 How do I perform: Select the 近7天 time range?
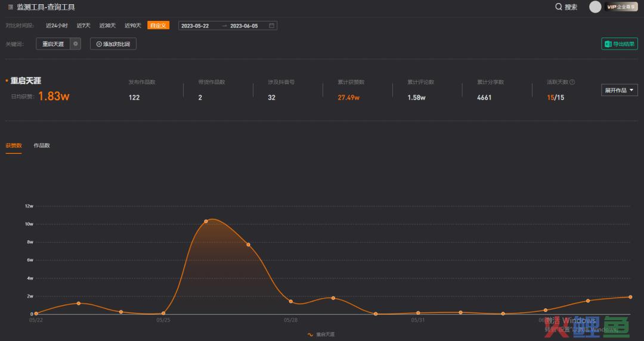83,26
